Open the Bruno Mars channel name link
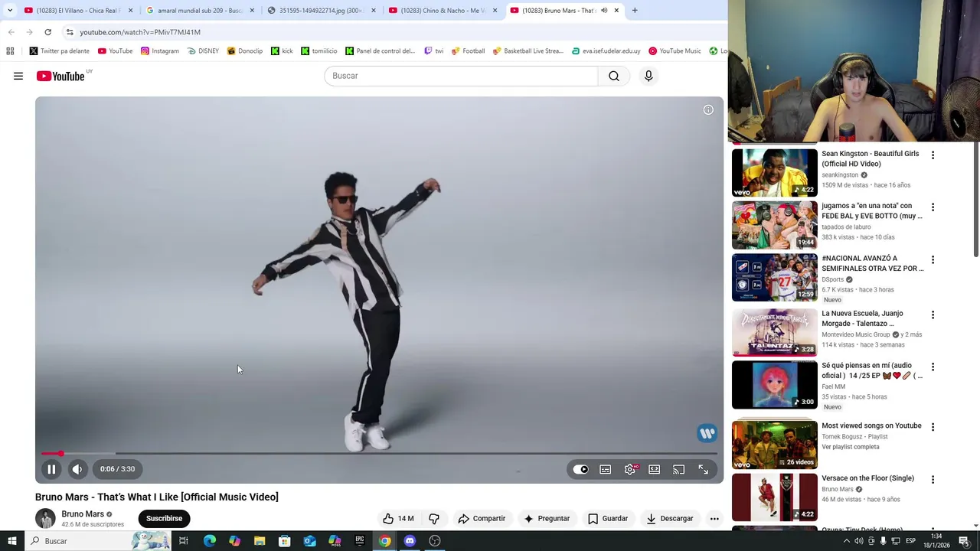This screenshot has width=980, height=551. pos(83,514)
